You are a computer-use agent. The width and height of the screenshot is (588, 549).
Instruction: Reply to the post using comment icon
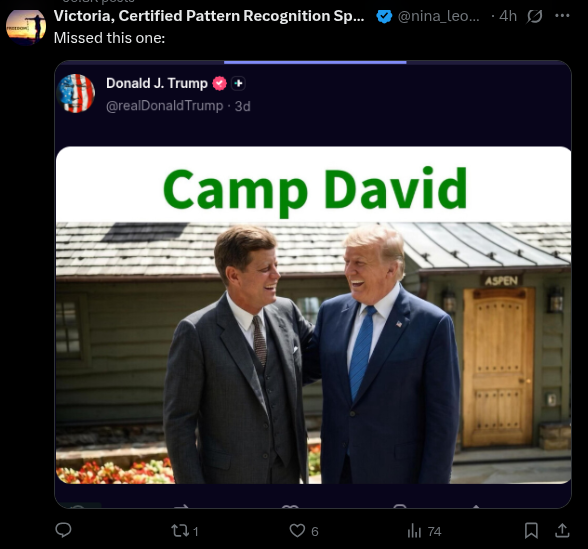tap(63, 530)
